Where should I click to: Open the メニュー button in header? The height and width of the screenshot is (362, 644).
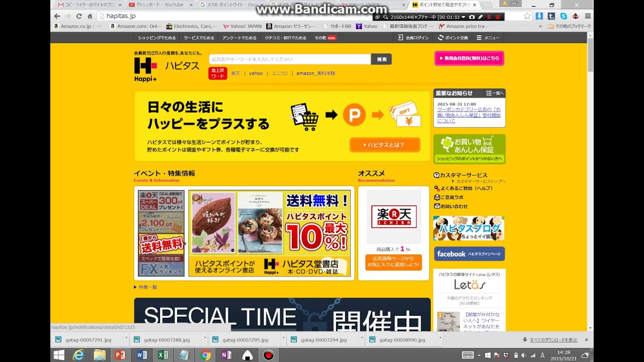tap(488, 38)
